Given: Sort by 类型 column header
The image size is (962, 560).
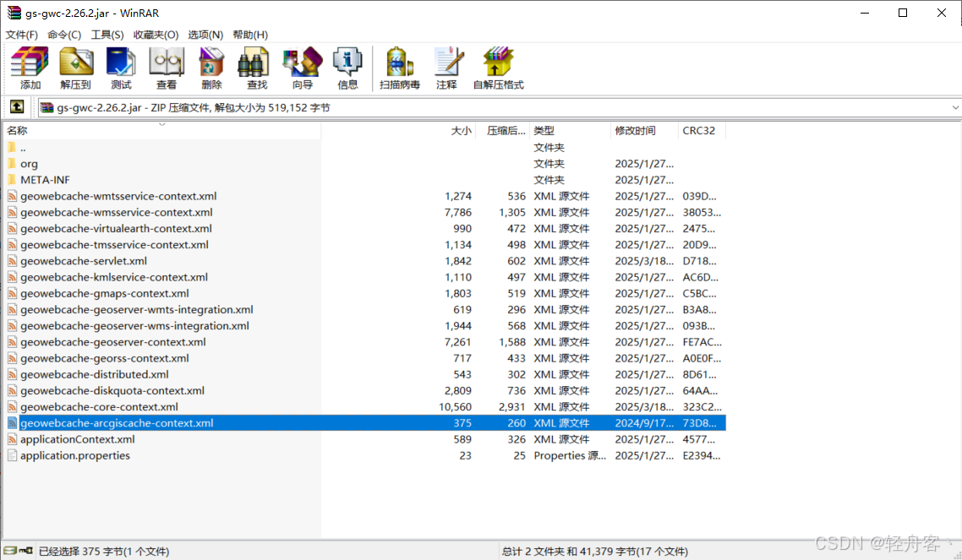Looking at the screenshot, I should tap(570, 131).
